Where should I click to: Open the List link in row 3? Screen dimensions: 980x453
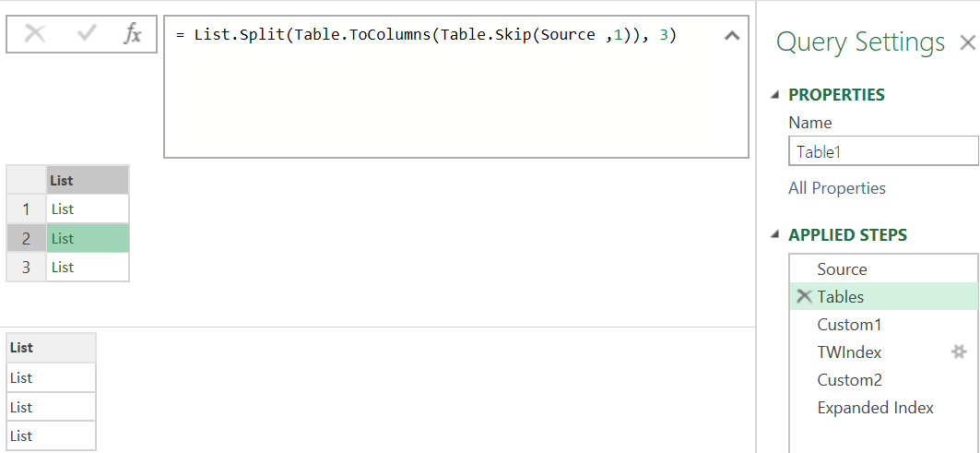click(63, 268)
